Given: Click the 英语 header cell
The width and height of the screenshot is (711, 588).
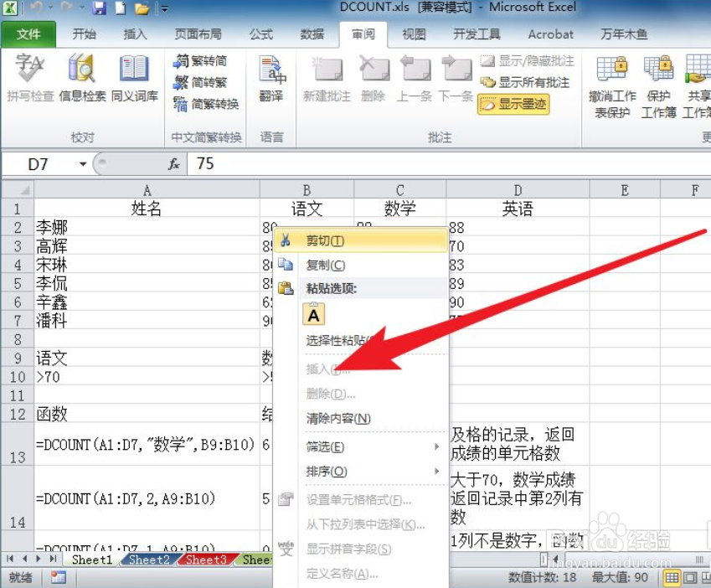Looking at the screenshot, I should tap(518, 209).
